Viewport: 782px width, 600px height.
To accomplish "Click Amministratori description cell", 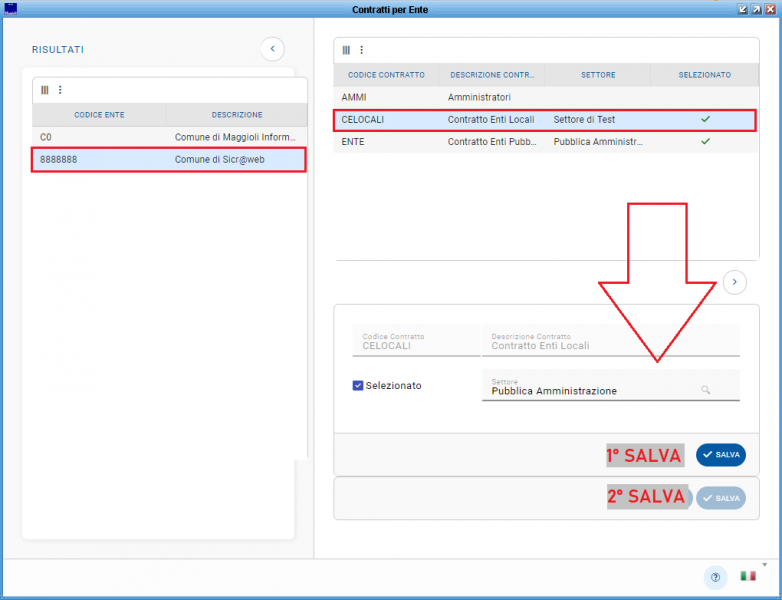I will [479, 97].
